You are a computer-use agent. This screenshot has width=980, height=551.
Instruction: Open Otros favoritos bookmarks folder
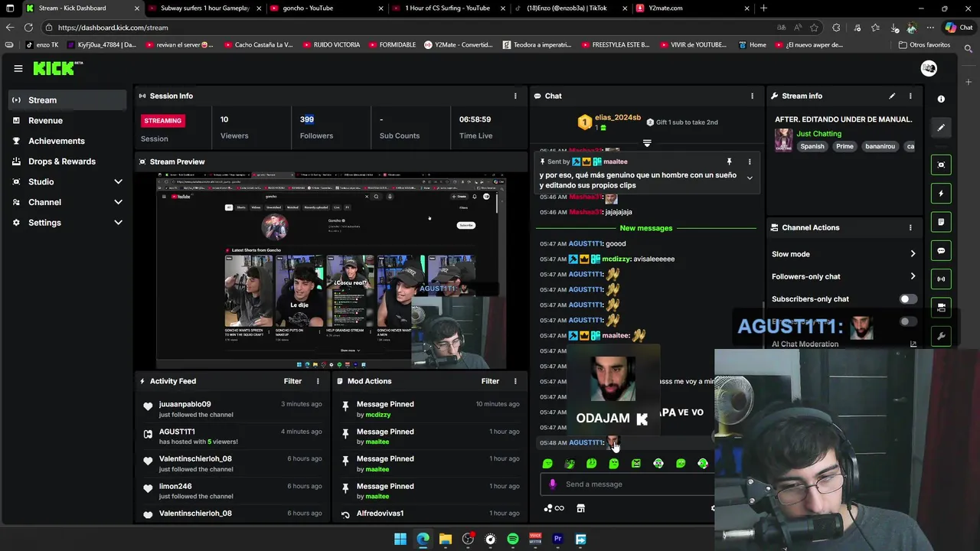tap(924, 45)
